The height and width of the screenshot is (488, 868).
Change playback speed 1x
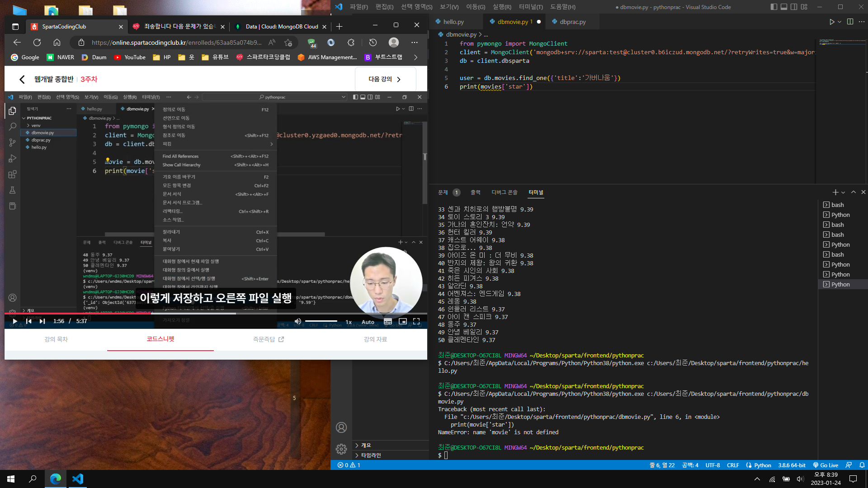click(x=349, y=322)
